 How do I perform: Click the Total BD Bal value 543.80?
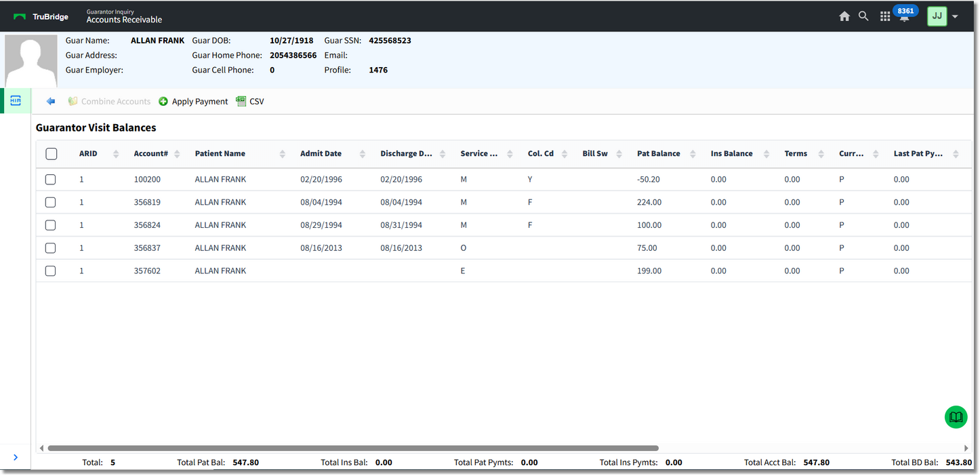[959, 462]
